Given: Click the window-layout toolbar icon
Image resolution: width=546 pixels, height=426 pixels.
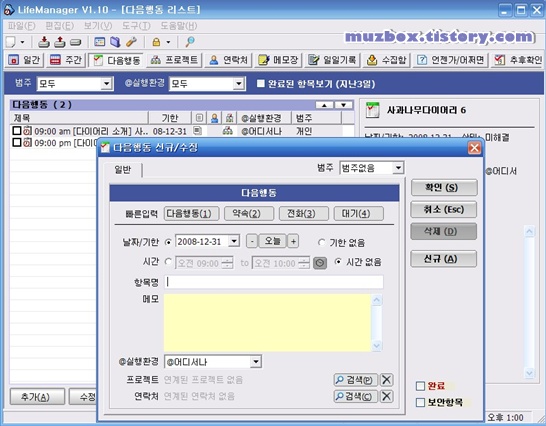Looking at the screenshot, I should click(100, 42).
